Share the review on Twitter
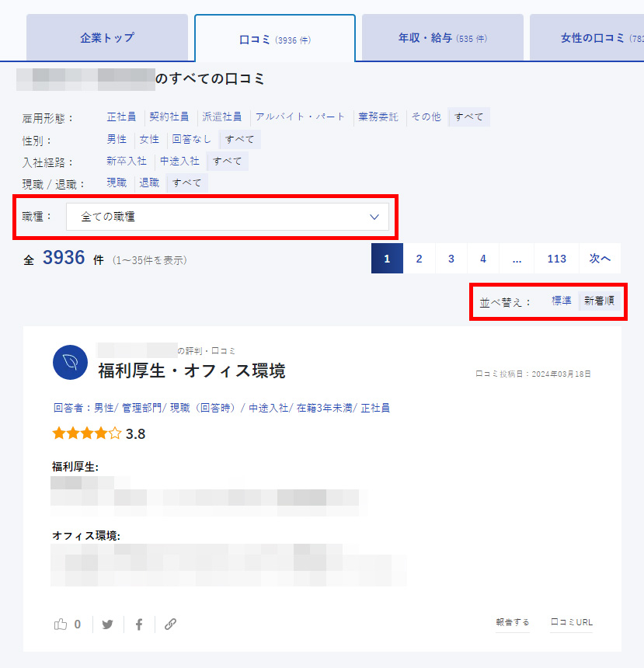Image resolution: width=644 pixels, height=668 pixels. pos(107,624)
